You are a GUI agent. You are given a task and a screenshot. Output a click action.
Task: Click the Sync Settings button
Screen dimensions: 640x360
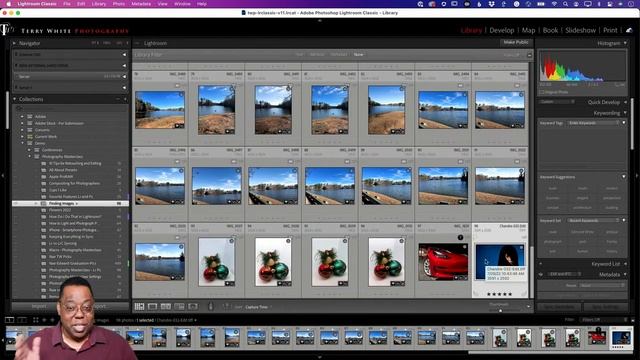coord(605,307)
